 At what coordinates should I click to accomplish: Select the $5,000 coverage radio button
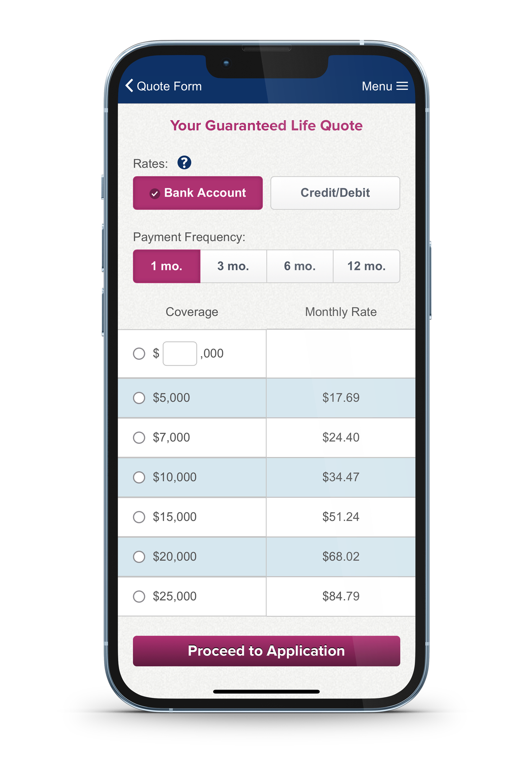coord(139,397)
